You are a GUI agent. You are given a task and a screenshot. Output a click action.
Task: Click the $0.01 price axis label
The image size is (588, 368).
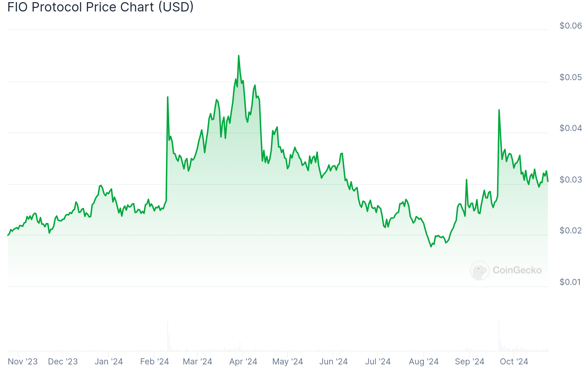pos(570,282)
